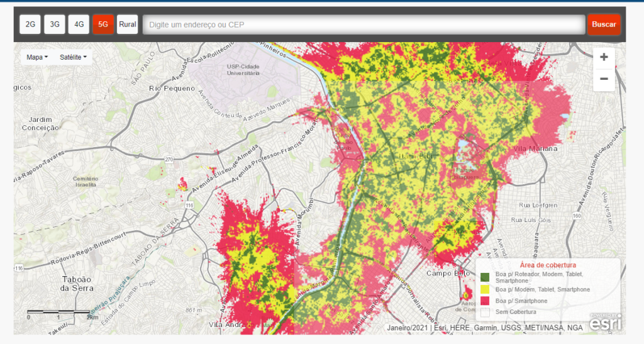This screenshot has width=644, height=344.
Task: Click the map scale bar
Action: [60, 313]
